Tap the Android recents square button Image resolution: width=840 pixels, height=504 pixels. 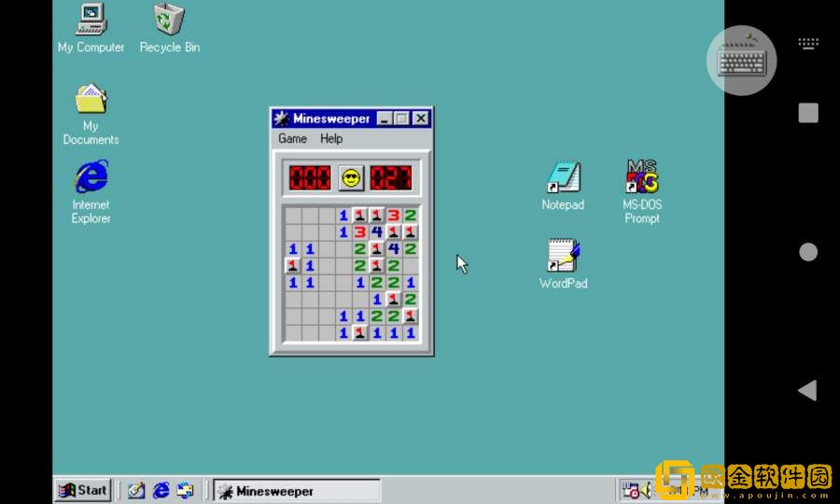808,113
